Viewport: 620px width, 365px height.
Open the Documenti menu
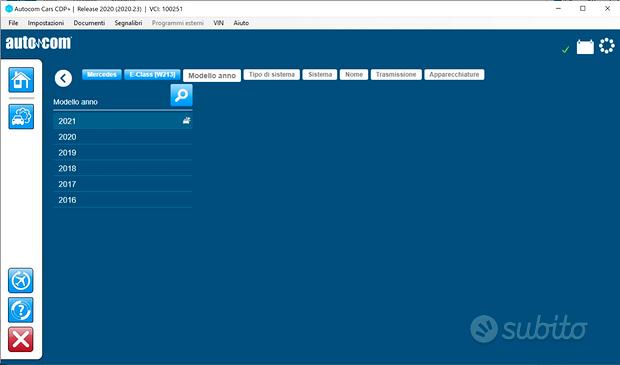89,23
